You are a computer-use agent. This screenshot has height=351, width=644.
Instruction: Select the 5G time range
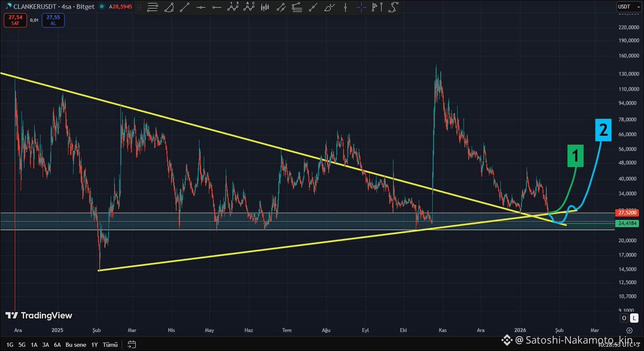(x=22, y=345)
